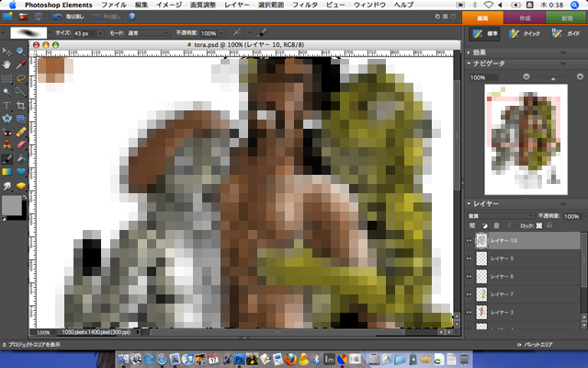Switch to クイック edit mode
Viewport: 588px width, 368px height.
[x=525, y=33]
